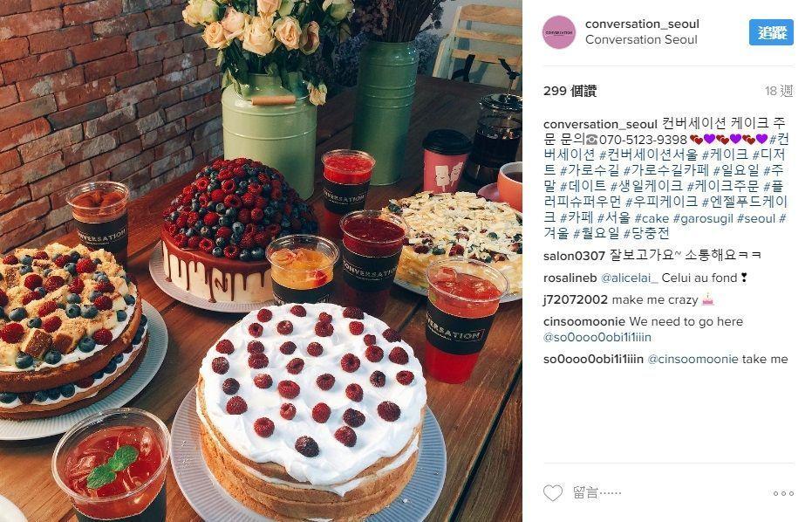812x522 pixels.
Task: Click the heart like icon
Action: (x=553, y=493)
